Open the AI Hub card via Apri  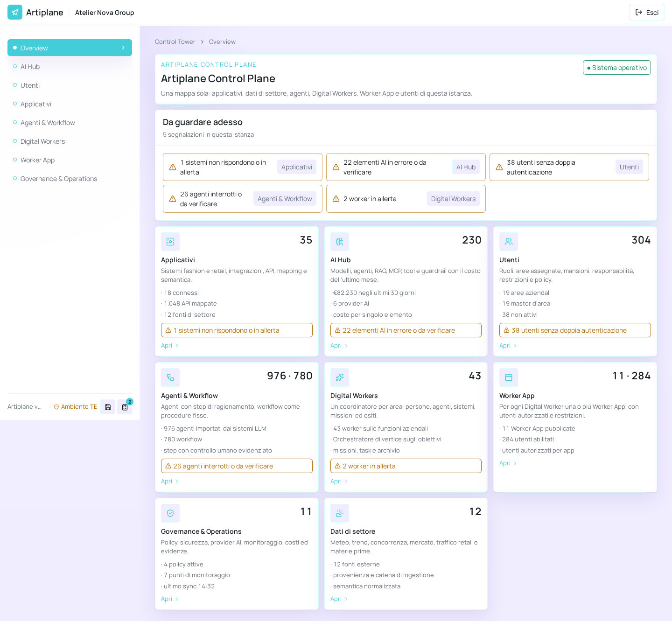(339, 346)
